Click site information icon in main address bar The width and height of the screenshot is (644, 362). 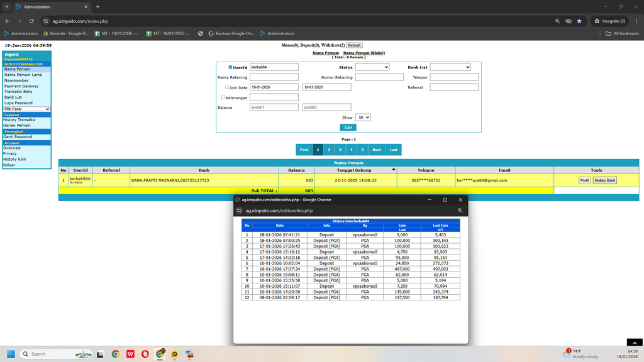(46, 21)
